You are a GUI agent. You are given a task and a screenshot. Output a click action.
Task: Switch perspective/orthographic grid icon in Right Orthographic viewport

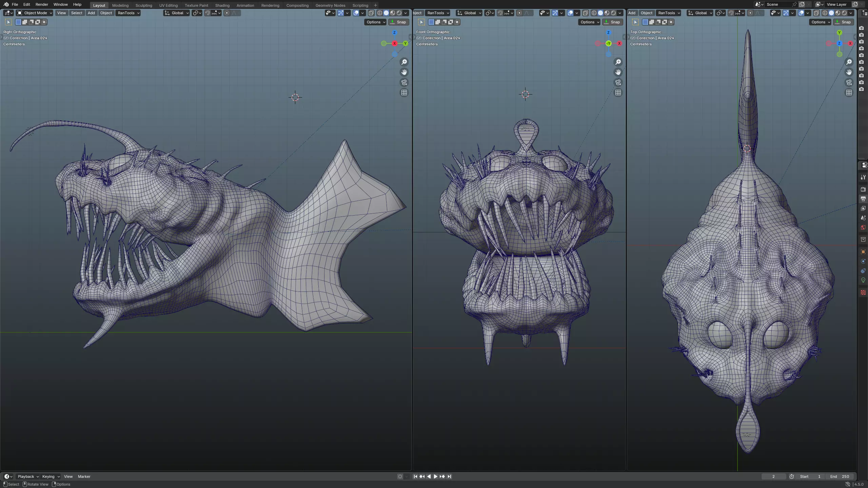(x=404, y=93)
